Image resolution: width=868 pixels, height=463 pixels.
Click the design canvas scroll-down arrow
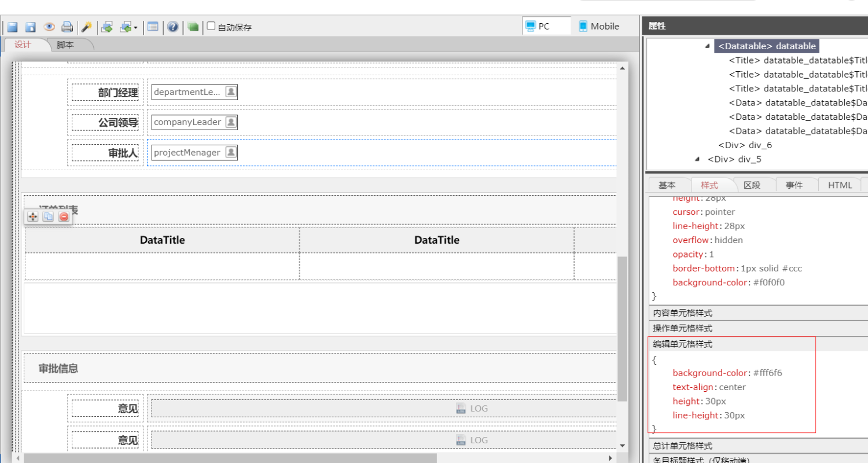tap(623, 446)
